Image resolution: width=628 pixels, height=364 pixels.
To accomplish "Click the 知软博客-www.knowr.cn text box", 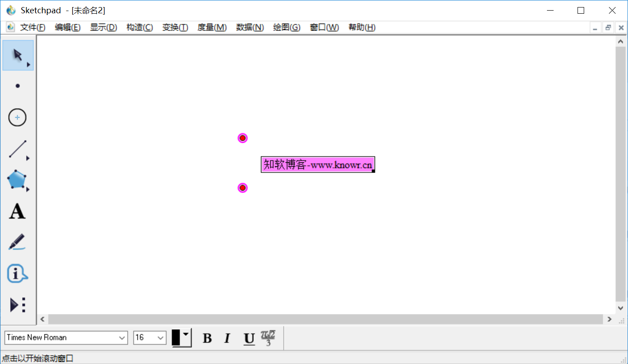I will tap(318, 165).
